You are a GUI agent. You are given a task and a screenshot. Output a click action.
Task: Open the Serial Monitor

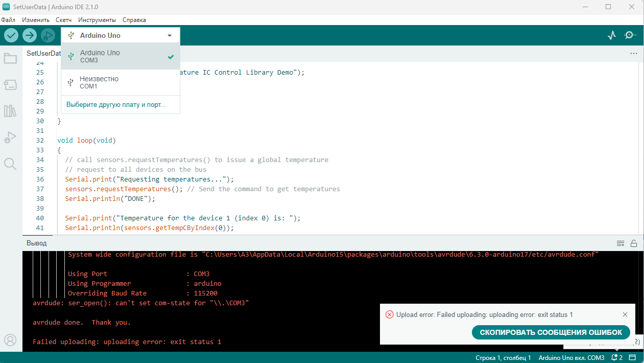click(630, 35)
